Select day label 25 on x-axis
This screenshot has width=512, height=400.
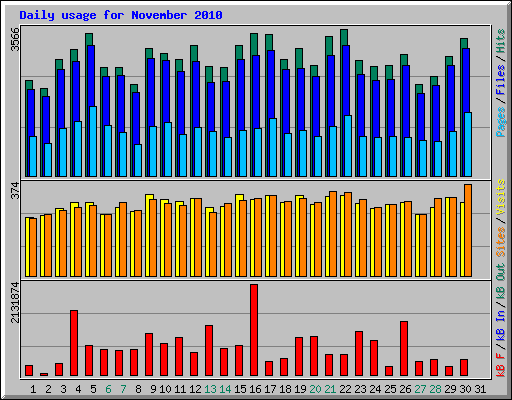[390, 389]
